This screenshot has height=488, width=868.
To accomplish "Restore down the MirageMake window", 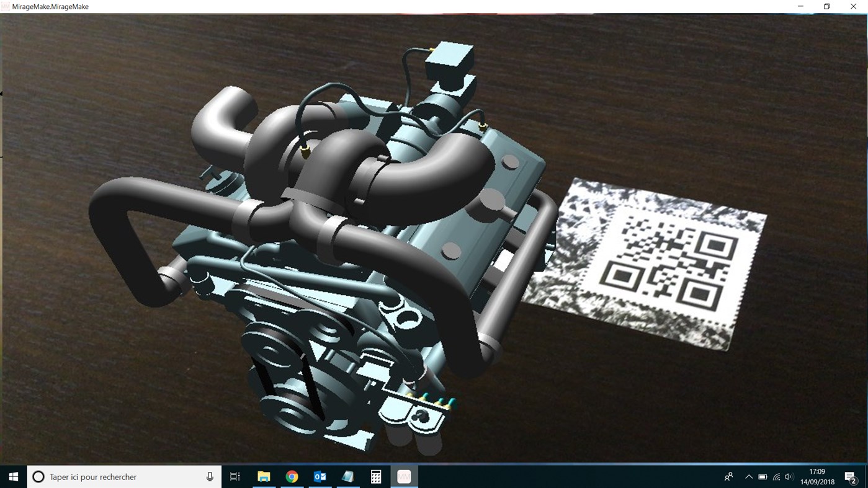I will 826,6.
